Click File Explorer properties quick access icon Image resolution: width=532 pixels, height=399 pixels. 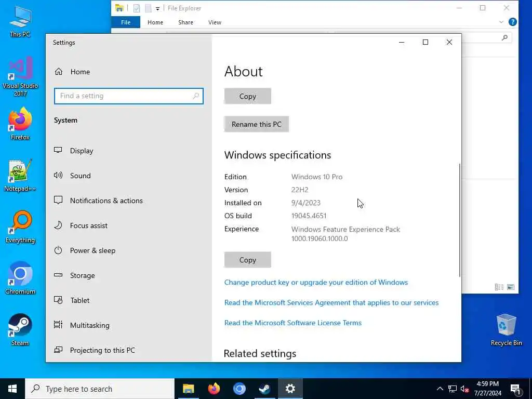137,8
